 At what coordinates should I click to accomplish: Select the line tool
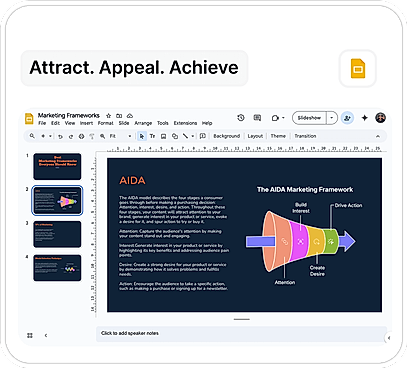[x=185, y=136]
